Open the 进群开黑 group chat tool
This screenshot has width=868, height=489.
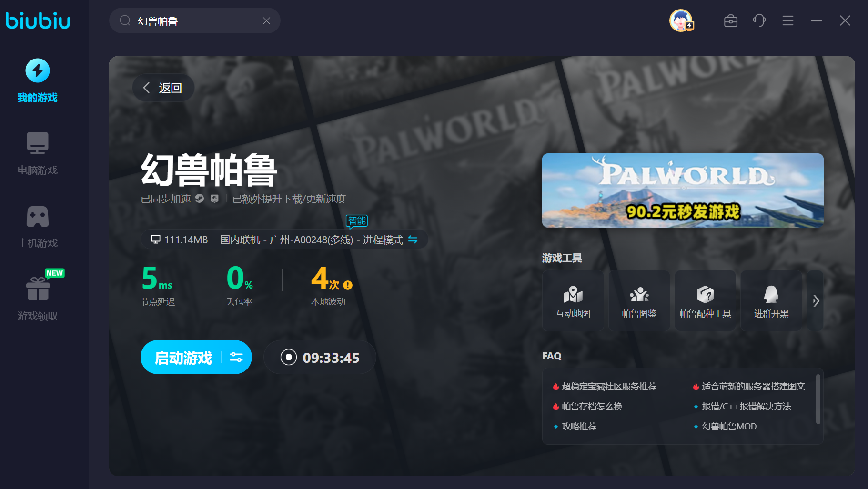(771, 301)
